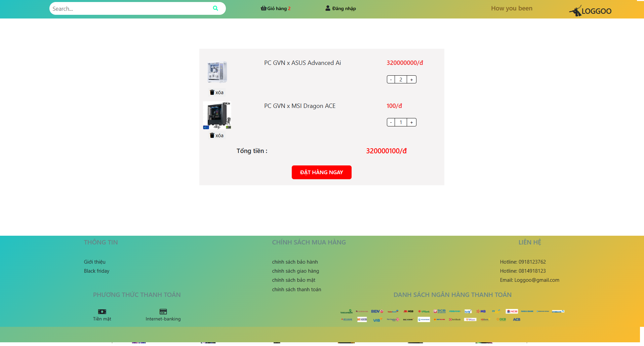The height and width of the screenshot is (346, 644).
Task: Increase quantity of ASUS Advanced Ai
Action: (411, 80)
